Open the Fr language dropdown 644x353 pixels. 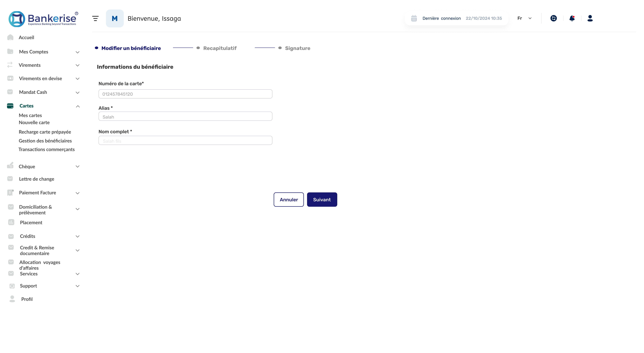coord(524,18)
